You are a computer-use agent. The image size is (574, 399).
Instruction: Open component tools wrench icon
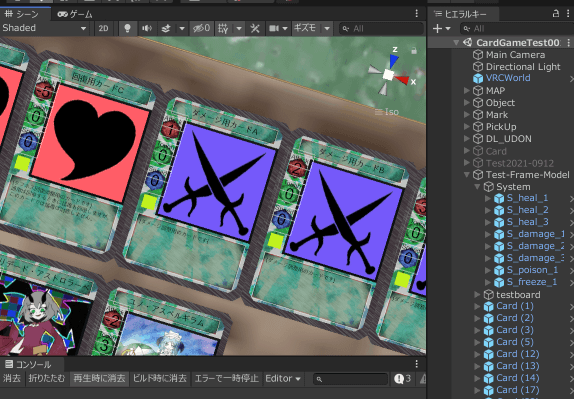click(255, 28)
